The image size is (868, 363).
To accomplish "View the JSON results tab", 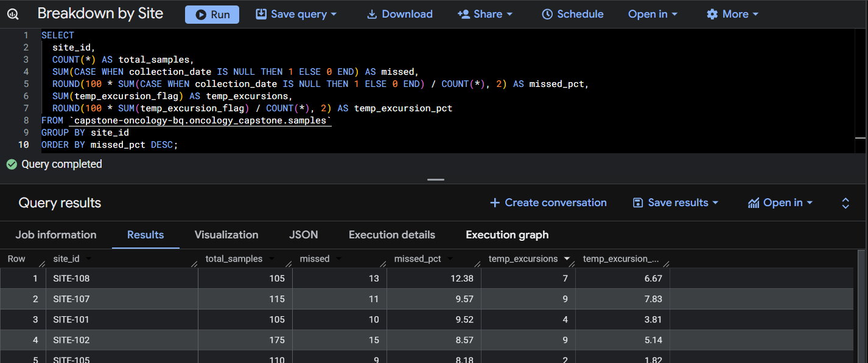I will [x=303, y=235].
